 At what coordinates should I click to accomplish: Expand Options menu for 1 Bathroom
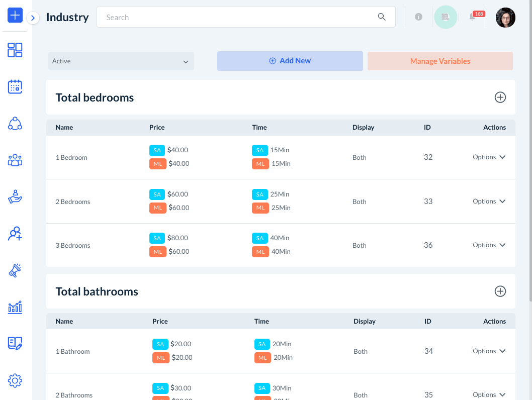(x=489, y=351)
